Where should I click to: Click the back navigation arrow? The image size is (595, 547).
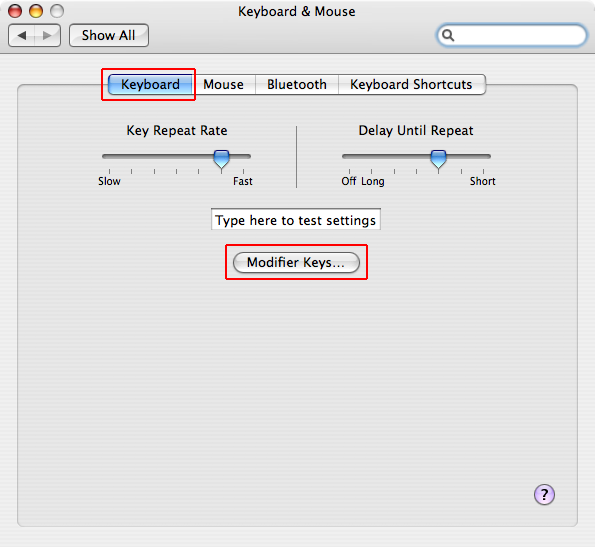pos(22,36)
